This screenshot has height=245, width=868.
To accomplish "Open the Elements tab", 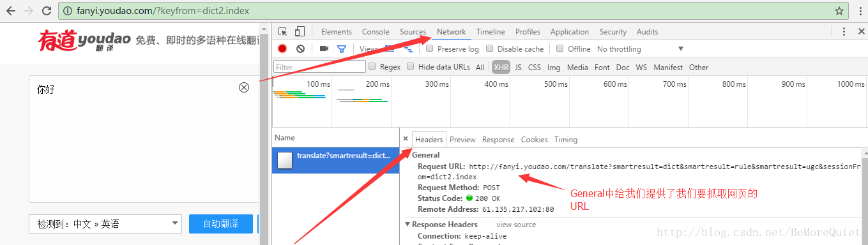I will click(337, 32).
